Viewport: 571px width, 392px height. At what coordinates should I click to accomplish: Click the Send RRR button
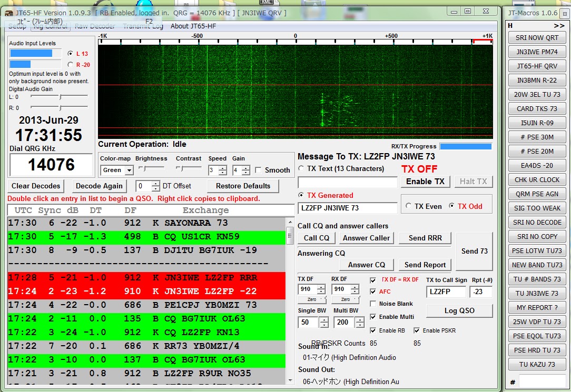[x=425, y=238]
